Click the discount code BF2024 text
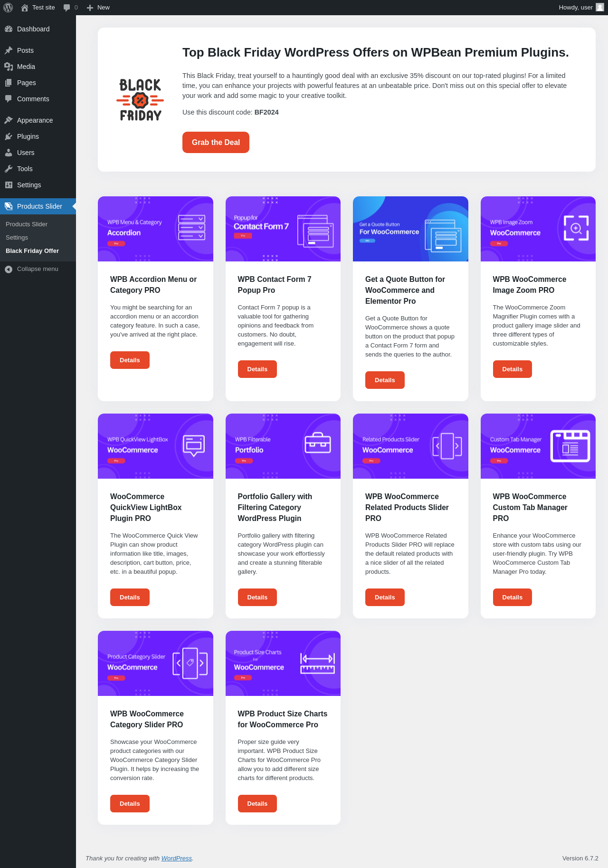 point(266,113)
